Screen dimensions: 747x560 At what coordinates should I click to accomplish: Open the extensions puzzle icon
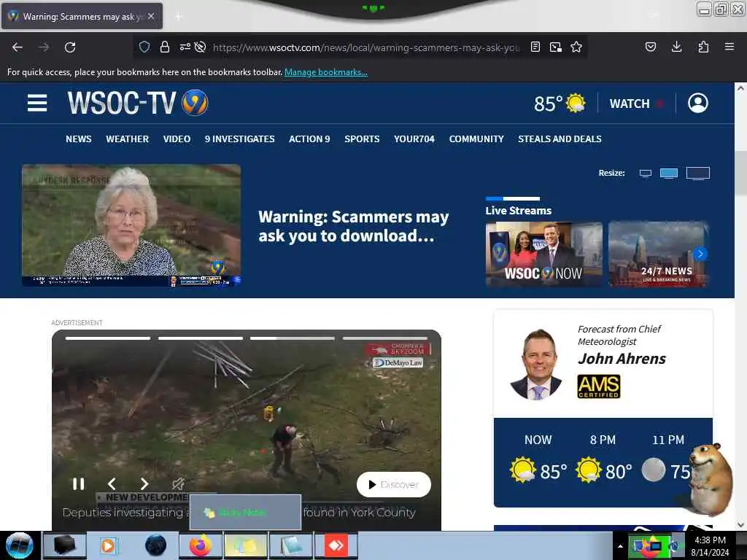703,47
